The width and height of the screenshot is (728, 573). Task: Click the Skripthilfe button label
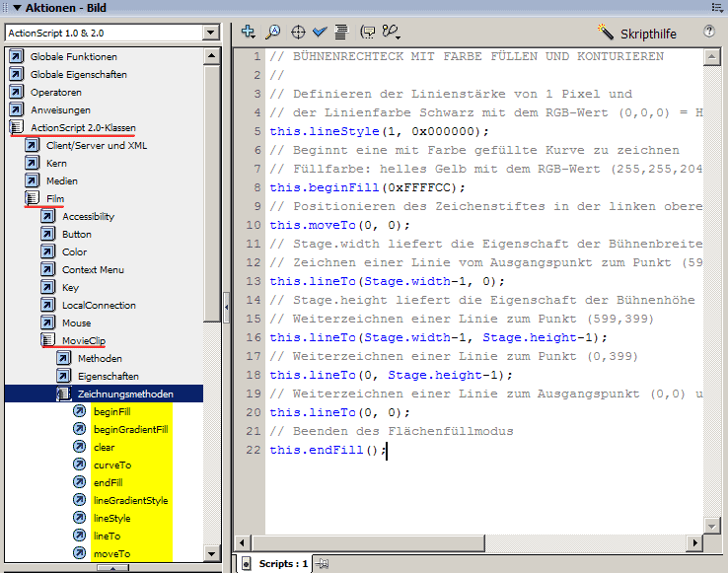[648, 34]
